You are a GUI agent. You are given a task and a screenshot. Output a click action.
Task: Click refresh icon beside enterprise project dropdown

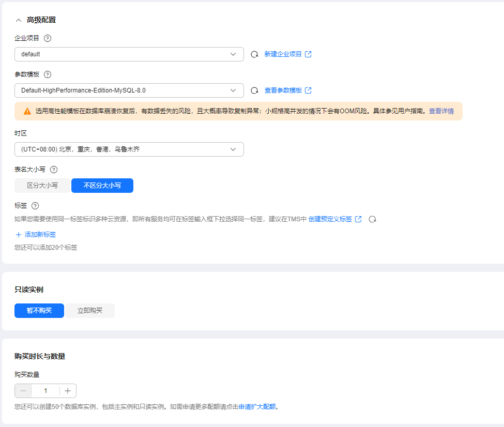point(254,54)
